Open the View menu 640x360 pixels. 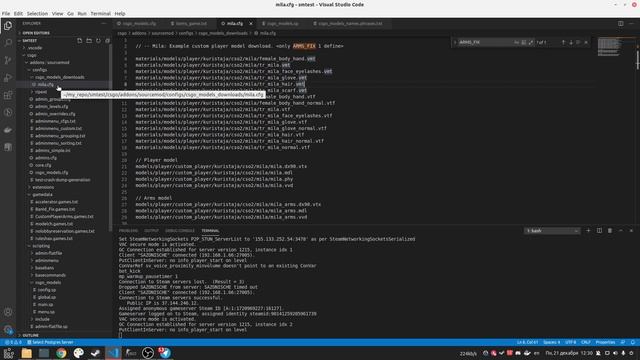point(57,13)
